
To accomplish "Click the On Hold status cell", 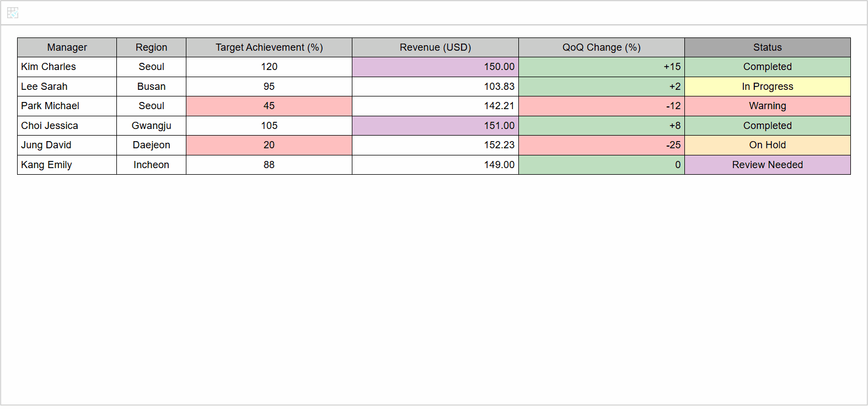I will (x=768, y=145).
